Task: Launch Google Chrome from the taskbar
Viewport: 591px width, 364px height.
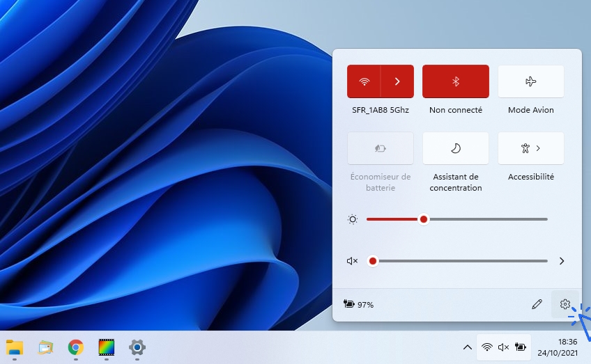Action: pos(76,347)
